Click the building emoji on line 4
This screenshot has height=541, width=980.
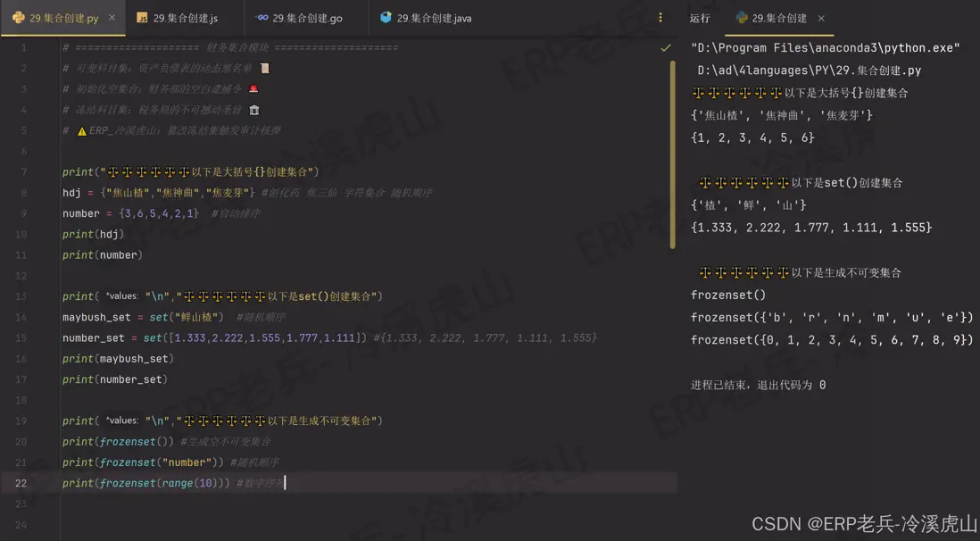click(x=253, y=110)
